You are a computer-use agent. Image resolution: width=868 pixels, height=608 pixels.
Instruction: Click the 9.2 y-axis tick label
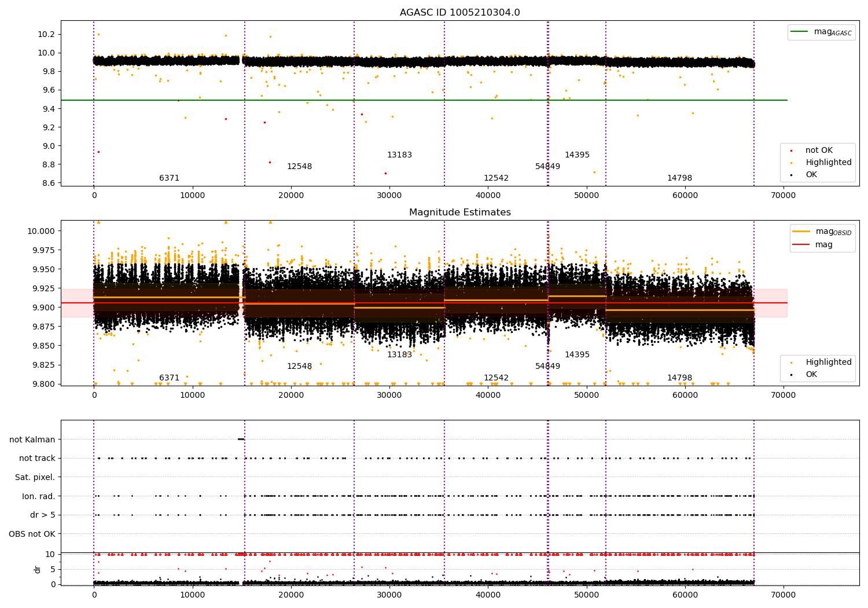click(49, 127)
